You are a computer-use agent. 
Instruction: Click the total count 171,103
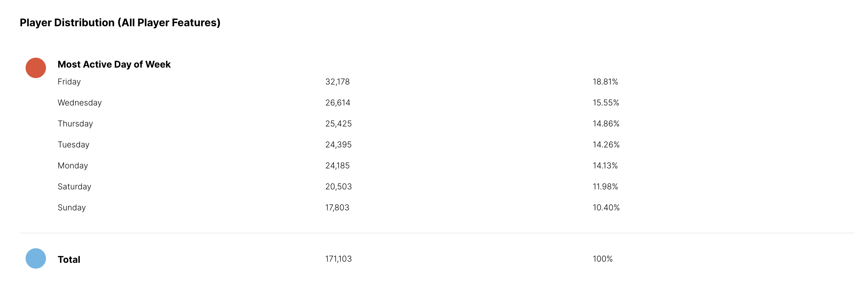(338, 259)
